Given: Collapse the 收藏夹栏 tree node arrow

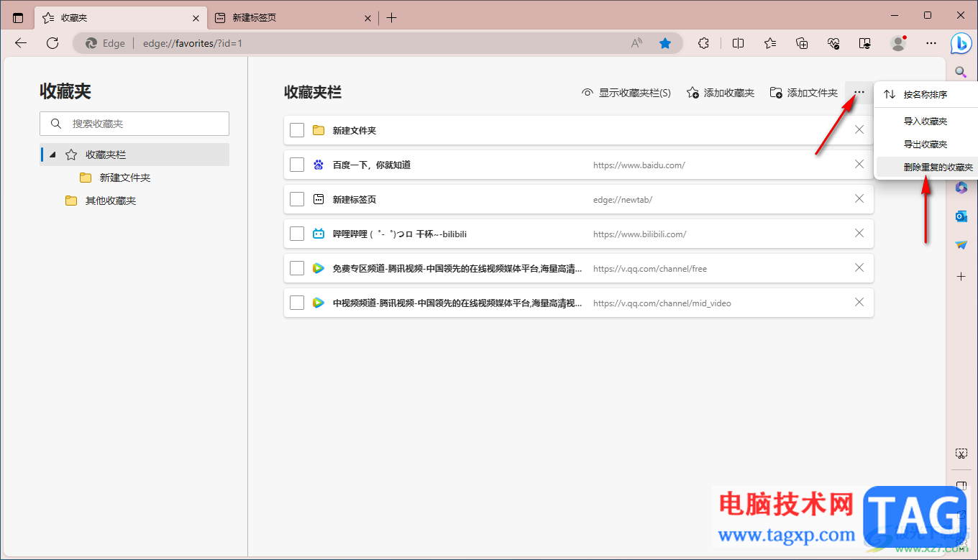Looking at the screenshot, I should pyautogui.click(x=52, y=155).
